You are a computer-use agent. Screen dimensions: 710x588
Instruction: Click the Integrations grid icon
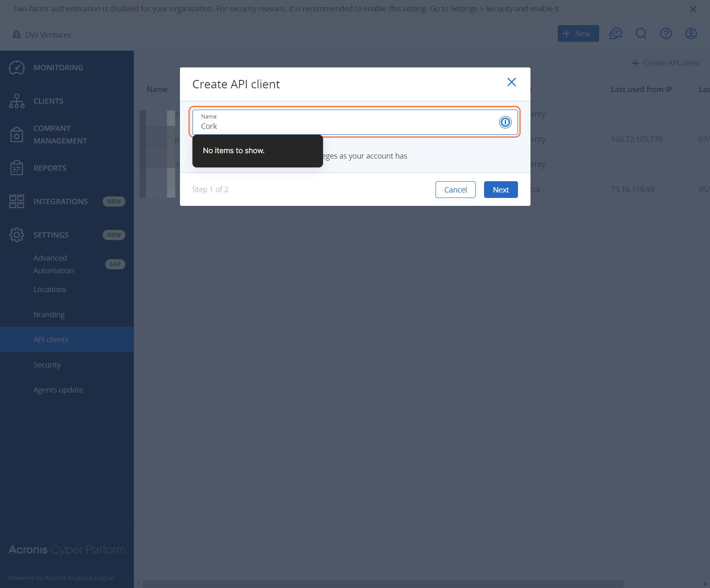17,201
